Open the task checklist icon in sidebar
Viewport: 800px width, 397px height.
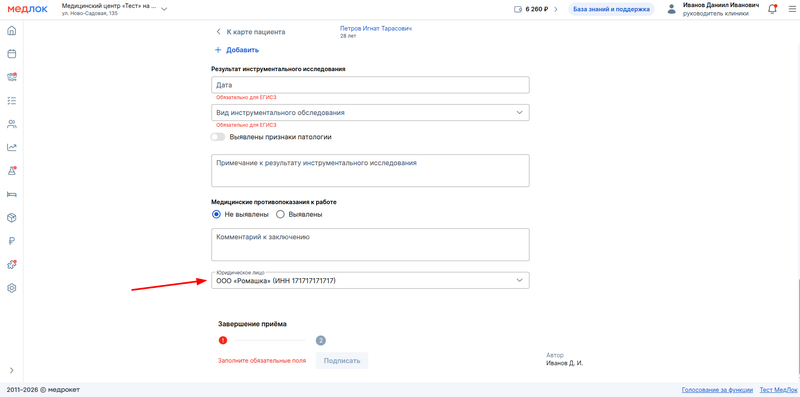12,101
